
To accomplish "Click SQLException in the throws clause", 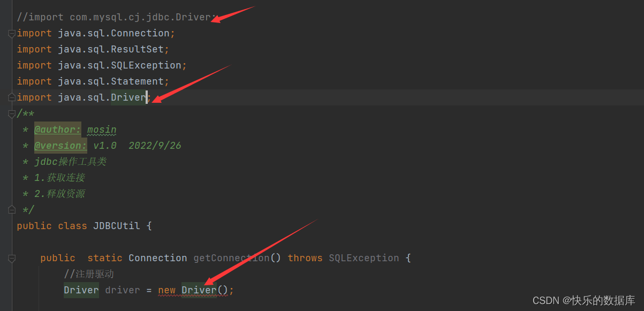I will (x=364, y=257).
